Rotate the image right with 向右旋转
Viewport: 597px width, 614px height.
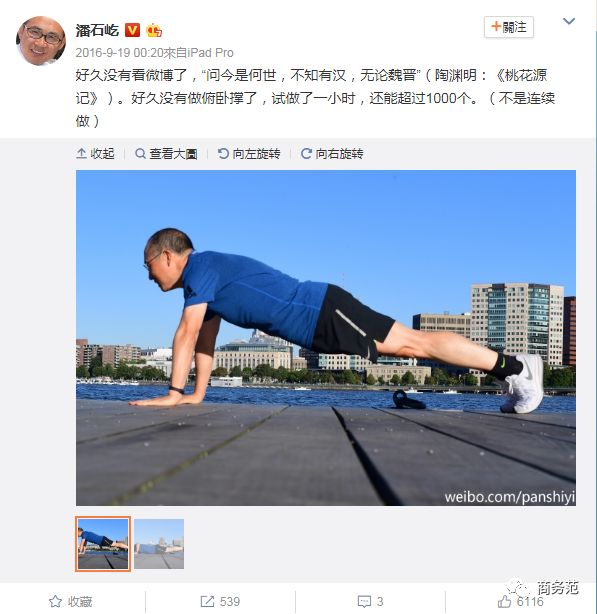pos(332,154)
